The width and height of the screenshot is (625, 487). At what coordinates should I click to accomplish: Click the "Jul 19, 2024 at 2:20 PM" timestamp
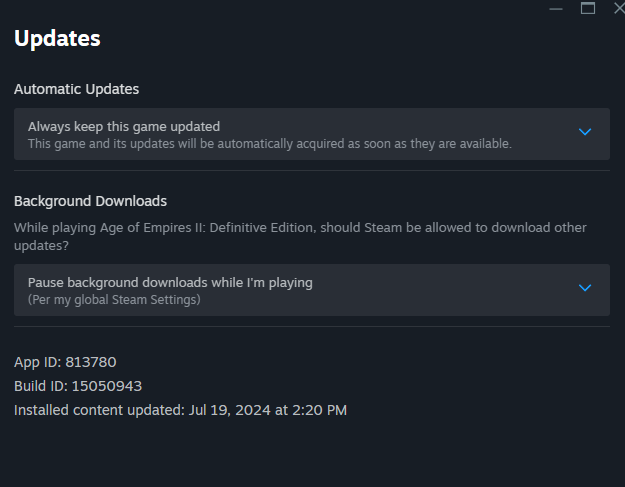(x=267, y=409)
